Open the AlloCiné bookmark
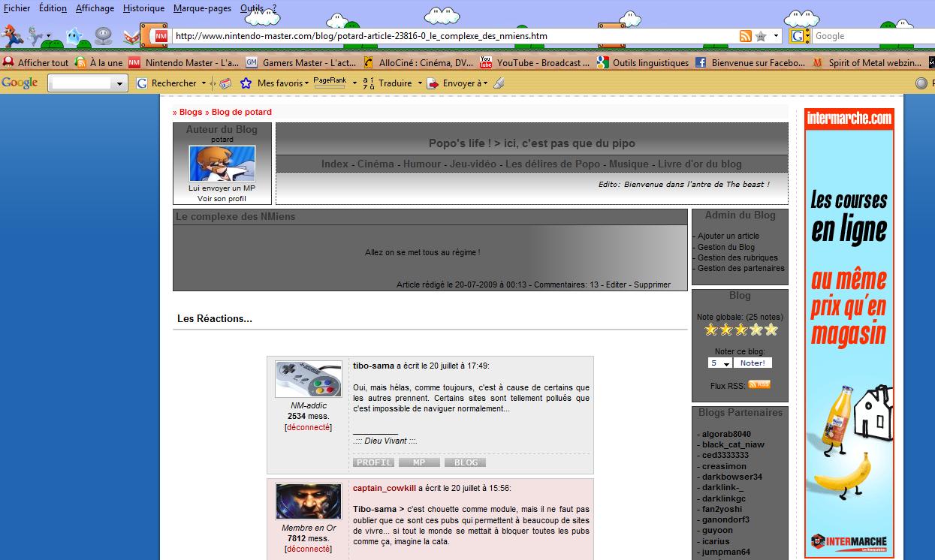Image resolution: width=935 pixels, height=560 pixels. point(418,63)
